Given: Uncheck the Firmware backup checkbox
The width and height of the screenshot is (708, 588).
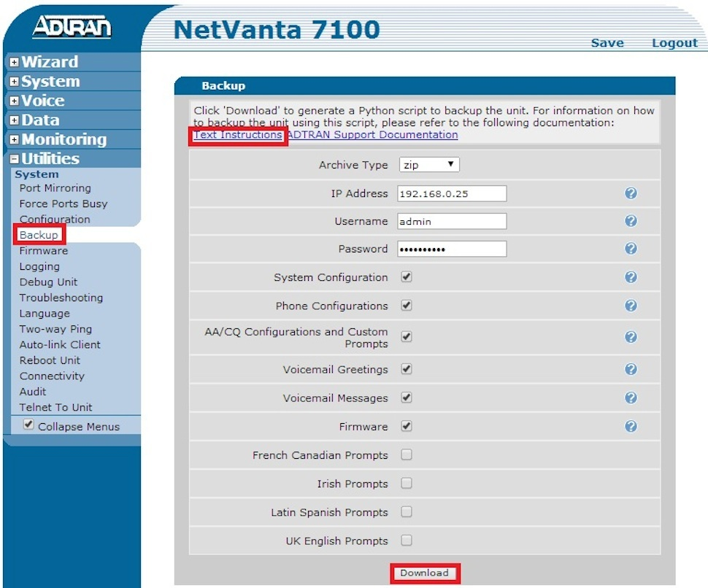Looking at the screenshot, I should pos(407,426).
